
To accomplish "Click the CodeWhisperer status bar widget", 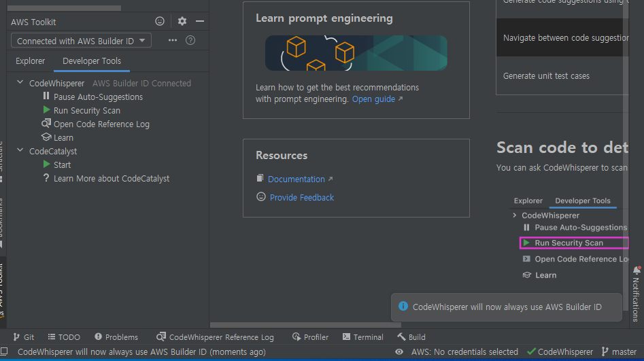I will (x=560, y=352).
